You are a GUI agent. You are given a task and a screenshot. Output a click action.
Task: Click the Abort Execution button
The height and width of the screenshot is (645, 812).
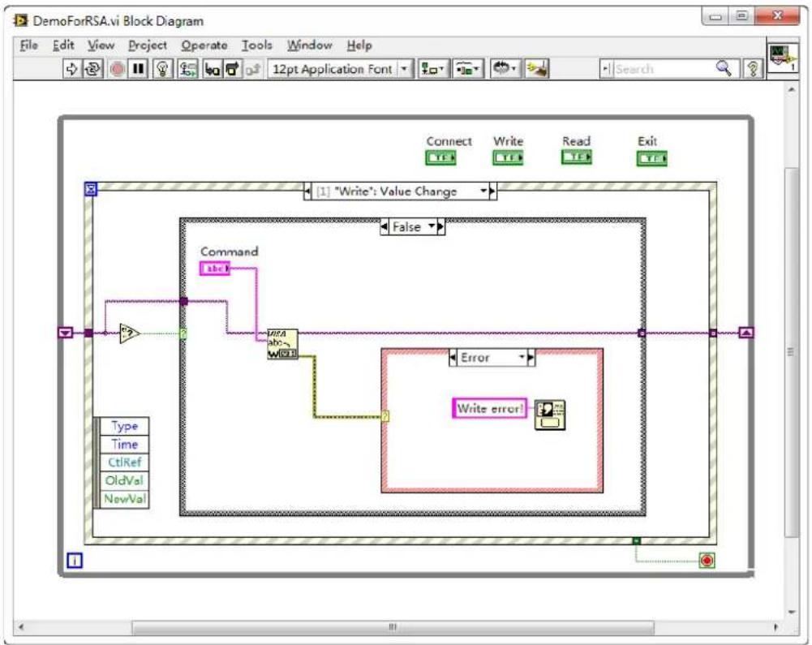pyautogui.click(x=118, y=69)
